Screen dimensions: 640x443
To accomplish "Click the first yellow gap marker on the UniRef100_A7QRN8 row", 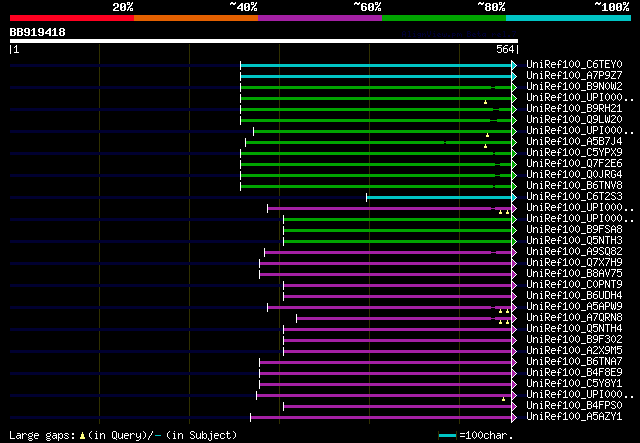I will click(x=500, y=322).
